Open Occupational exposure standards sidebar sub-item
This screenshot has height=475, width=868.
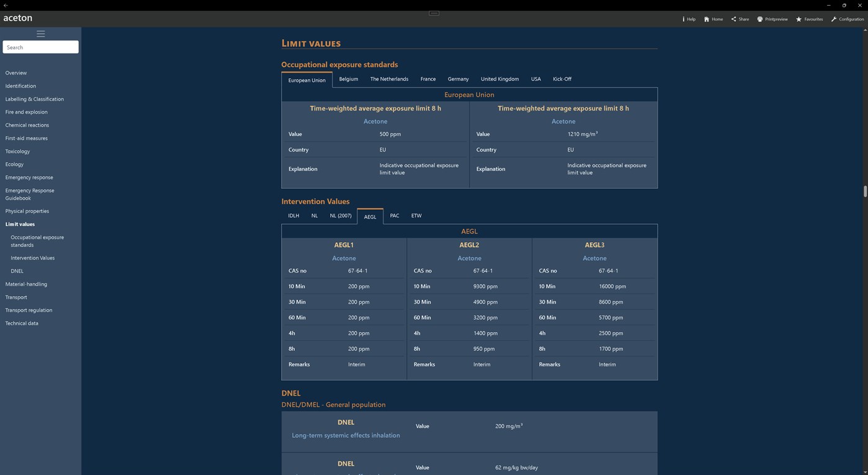(37, 241)
